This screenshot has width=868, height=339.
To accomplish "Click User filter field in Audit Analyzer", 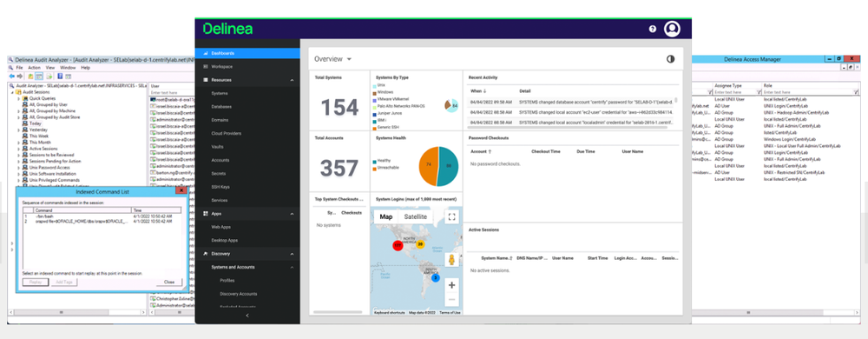I will (x=172, y=92).
